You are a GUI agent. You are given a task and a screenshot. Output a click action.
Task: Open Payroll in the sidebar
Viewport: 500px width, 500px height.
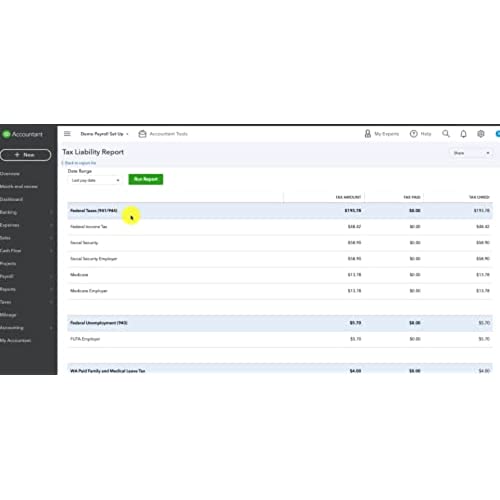coord(7,277)
